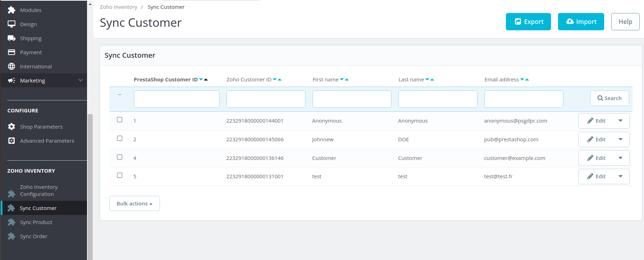Screen dimensions: 644x260
Task: Click the Sync Customer puzzle icon
Action: (x=11, y=208)
